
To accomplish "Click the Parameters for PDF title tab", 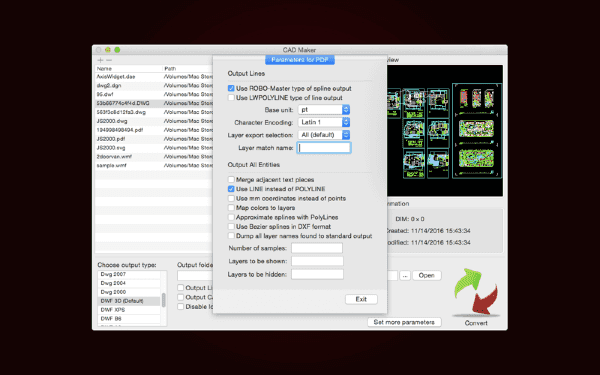I will (x=300, y=60).
